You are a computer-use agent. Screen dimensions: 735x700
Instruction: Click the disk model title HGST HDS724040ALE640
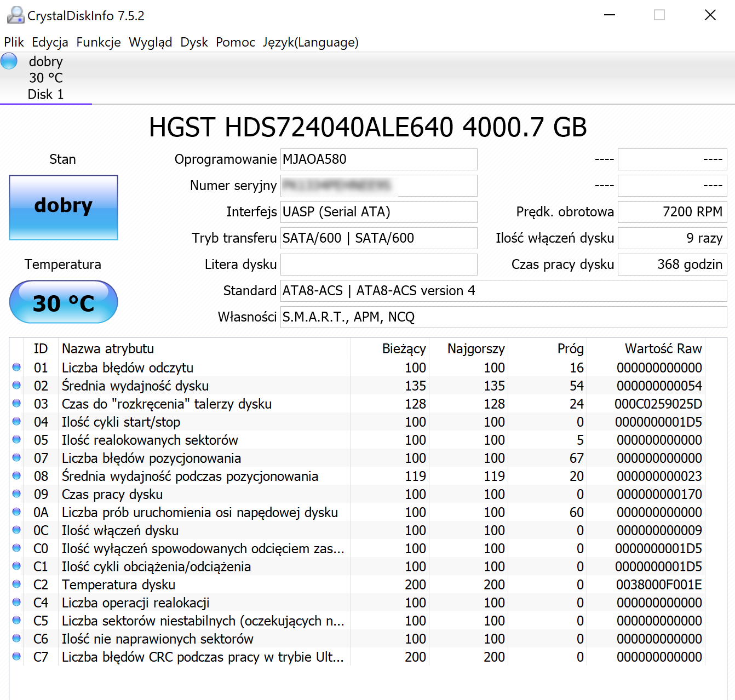[x=368, y=127]
